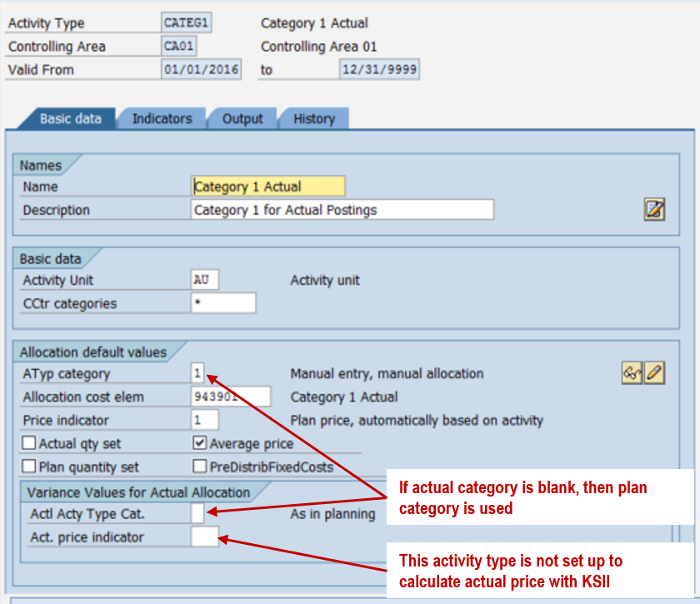This screenshot has width=700, height=604.
Task: Select the Basic data tab
Action: click(x=71, y=119)
